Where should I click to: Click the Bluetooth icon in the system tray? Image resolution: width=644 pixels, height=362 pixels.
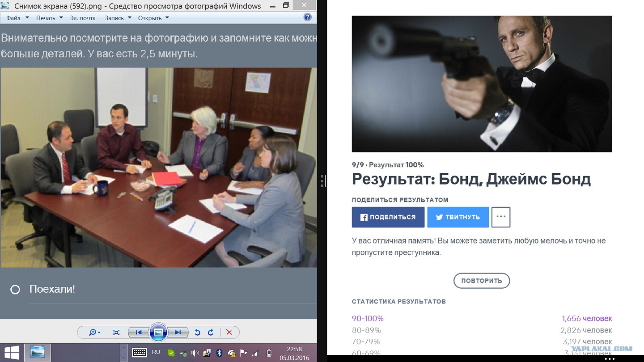click(219, 353)
